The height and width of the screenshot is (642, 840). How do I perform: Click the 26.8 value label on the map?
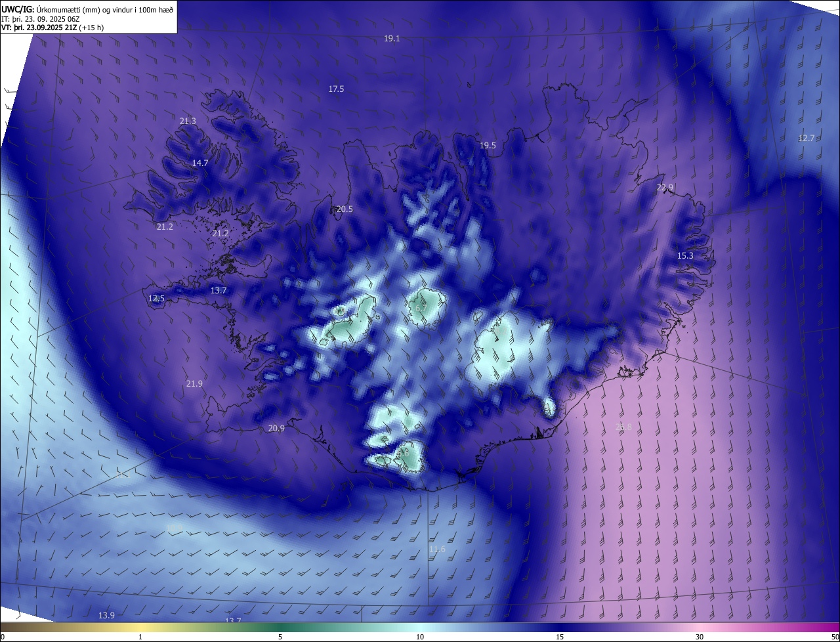623,427
